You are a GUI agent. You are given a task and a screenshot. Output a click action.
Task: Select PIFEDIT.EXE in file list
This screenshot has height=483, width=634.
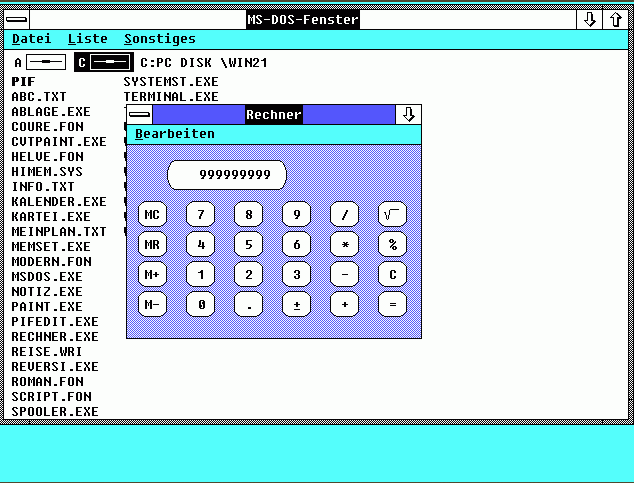pyautogui.click(x=55, y=321)
